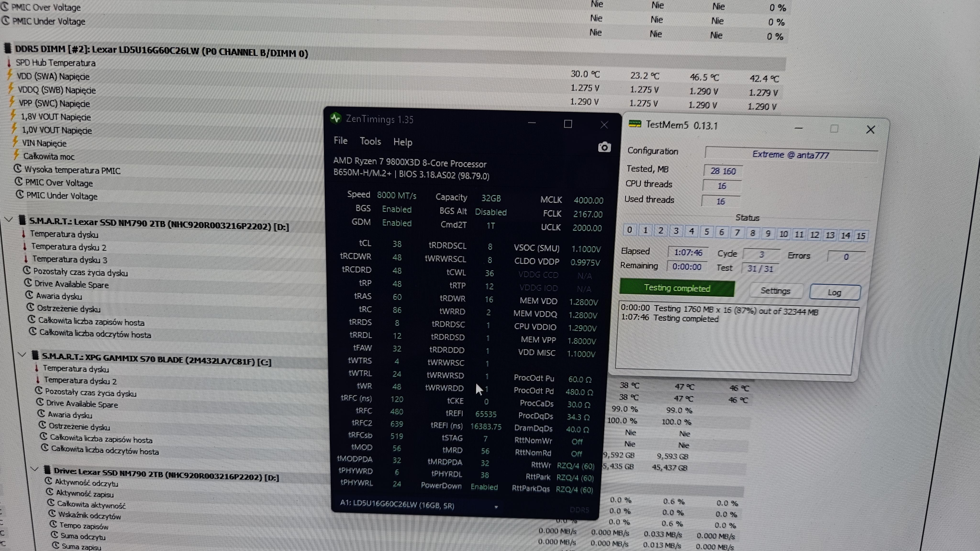Click the ZenTimings green logo icon
The width and height of the screenshot is (980, 551).
[x=335, y=118]
